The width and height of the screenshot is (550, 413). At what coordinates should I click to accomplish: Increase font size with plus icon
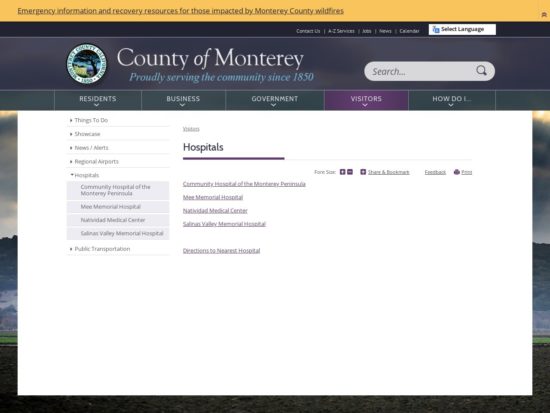(x=343, y=172)
